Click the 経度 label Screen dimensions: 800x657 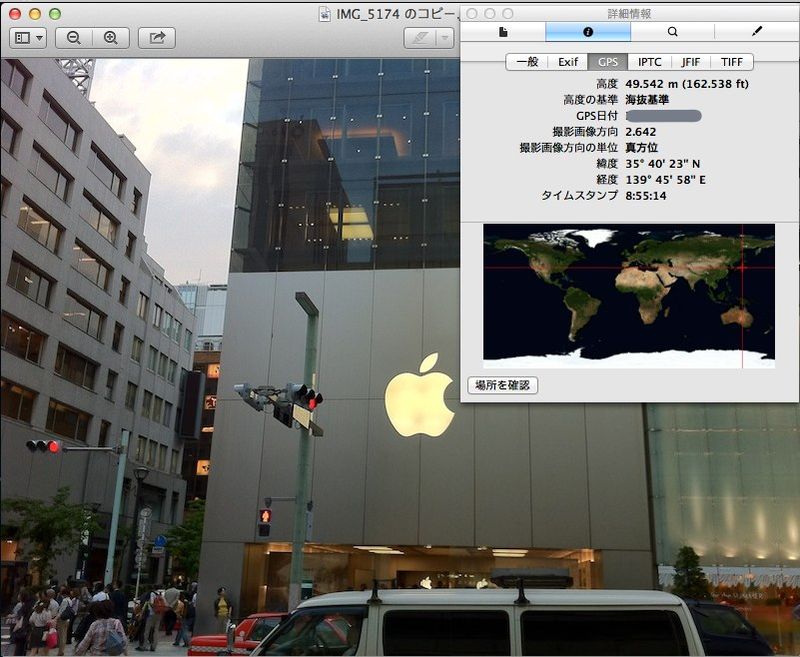pyautogui.click(x=607, y=180)
